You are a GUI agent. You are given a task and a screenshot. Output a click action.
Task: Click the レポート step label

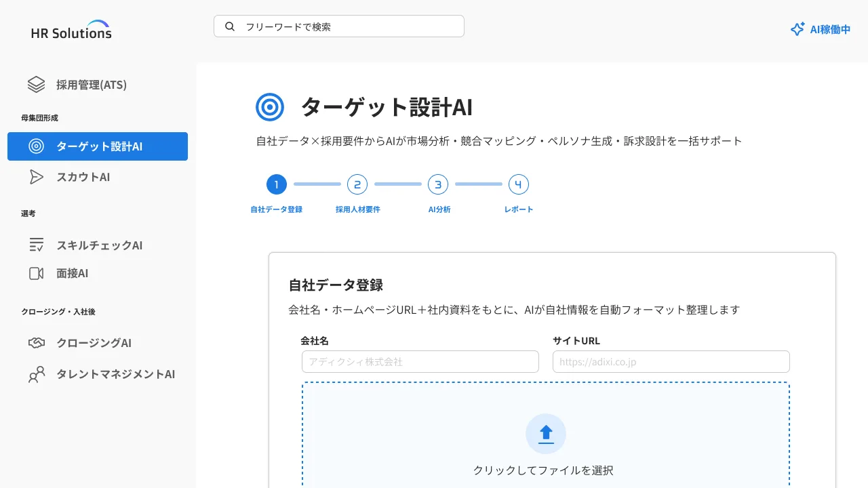click(x=519, y=209)
